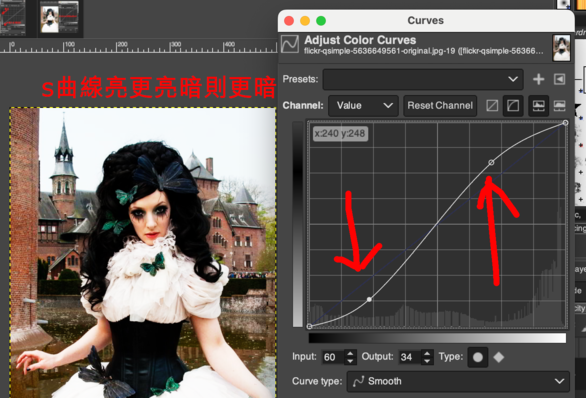The image size is (586, 398).
Task: Select the corner point type diamond
Action: click(499, 357)
